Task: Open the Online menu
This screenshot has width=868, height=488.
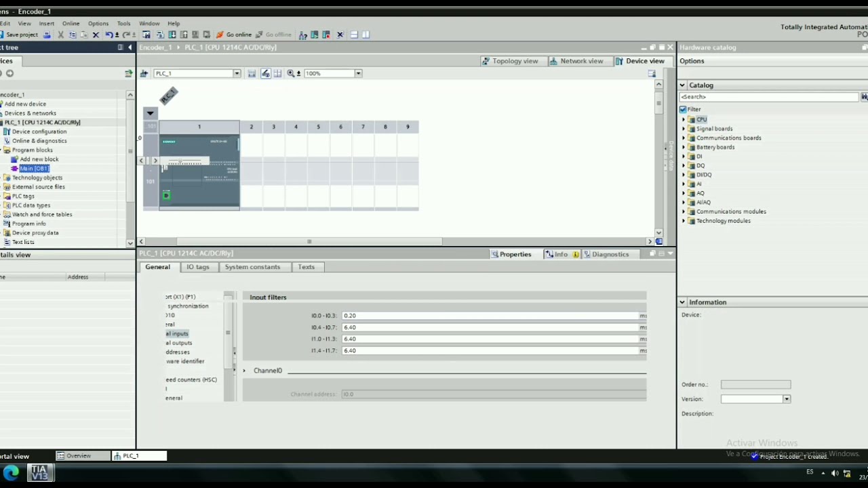Action: click(71, 23)
